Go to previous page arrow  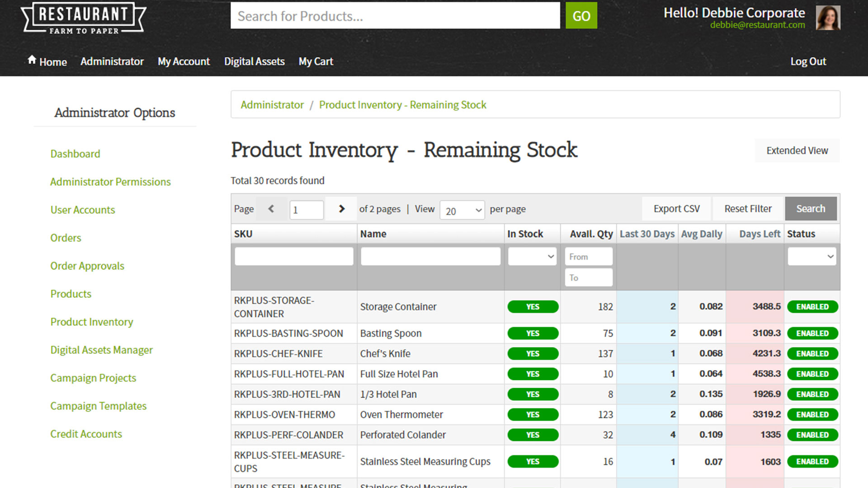point(271,209)
